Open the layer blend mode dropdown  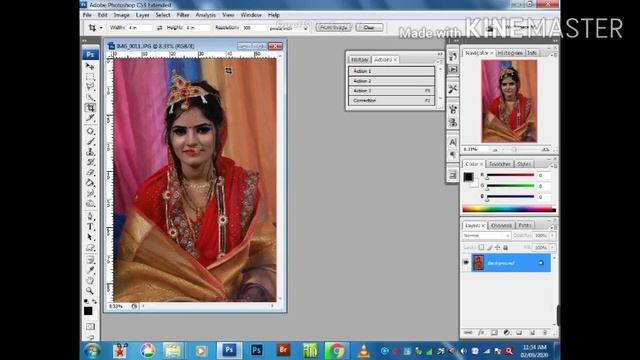tap(486, 236)
